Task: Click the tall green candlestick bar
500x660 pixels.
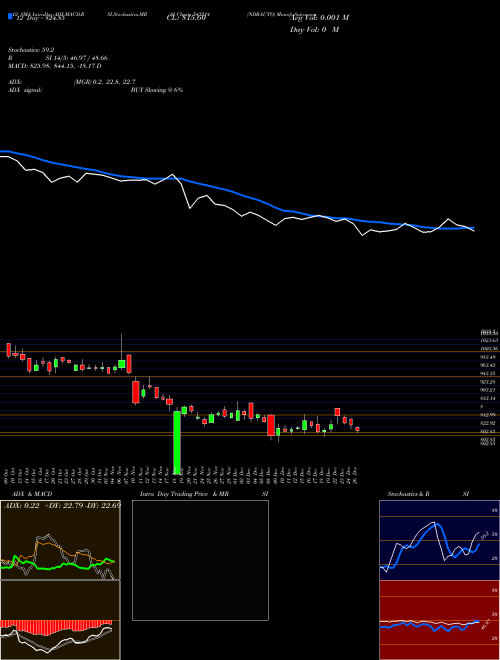Action: coord(177,442)
